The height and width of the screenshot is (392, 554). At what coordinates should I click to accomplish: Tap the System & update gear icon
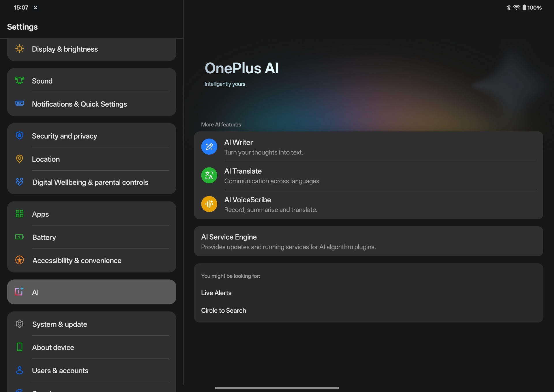(20, 324)
